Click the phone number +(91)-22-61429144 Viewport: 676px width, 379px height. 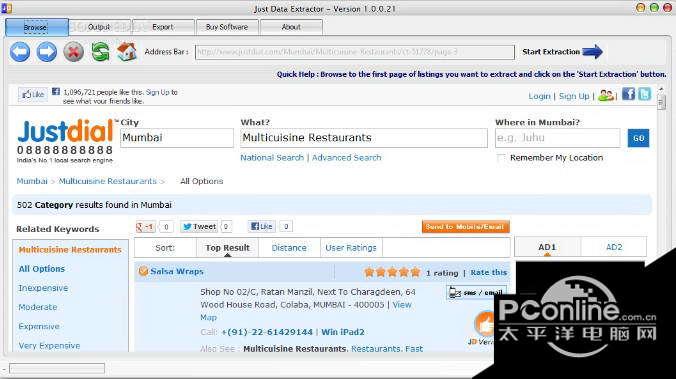[x=266, y=332]
